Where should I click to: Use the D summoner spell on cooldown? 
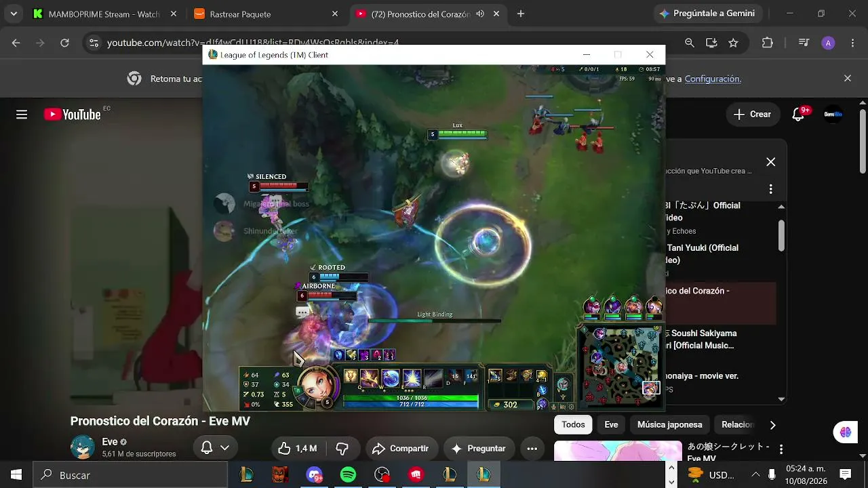click(x=454, y=376)
